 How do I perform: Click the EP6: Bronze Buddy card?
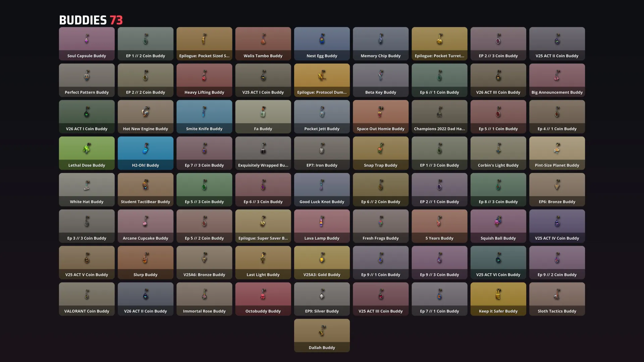coord(557,189)
